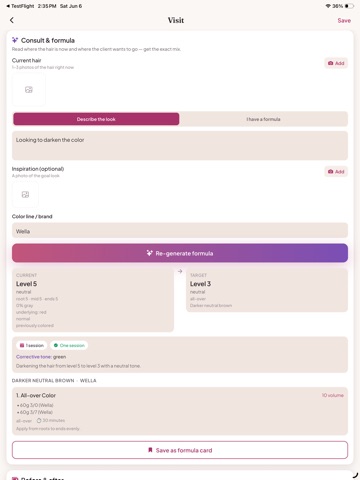Add an inspiration photo
This screenshot has height=480, width=360.
[336, 171]
